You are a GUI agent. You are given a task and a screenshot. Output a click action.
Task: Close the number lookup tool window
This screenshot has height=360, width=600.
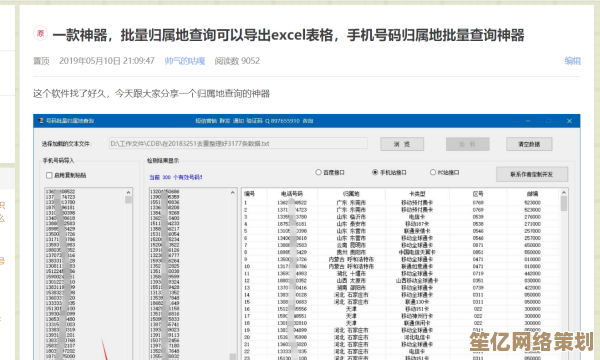tap(569, 121)
